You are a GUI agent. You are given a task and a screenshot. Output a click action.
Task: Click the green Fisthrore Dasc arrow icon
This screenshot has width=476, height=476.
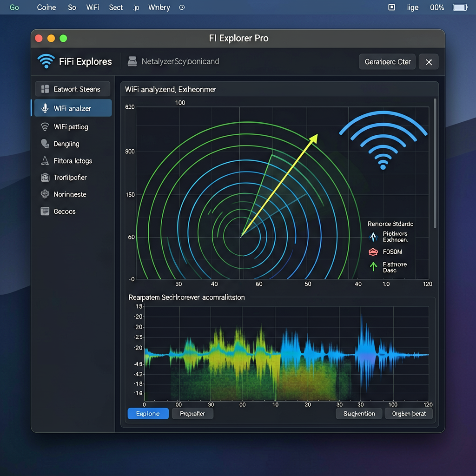point(373,266)
